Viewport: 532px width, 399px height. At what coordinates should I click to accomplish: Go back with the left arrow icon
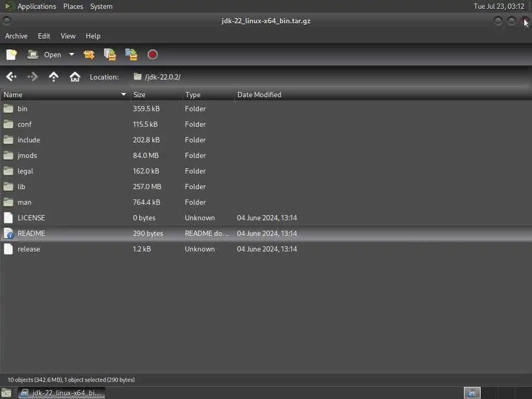click(x=11, y=77)
